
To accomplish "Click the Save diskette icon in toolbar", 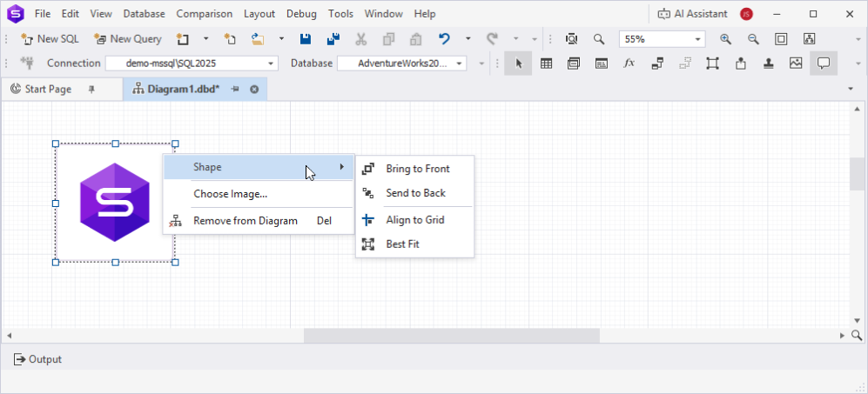I will (x=305, y=39).
